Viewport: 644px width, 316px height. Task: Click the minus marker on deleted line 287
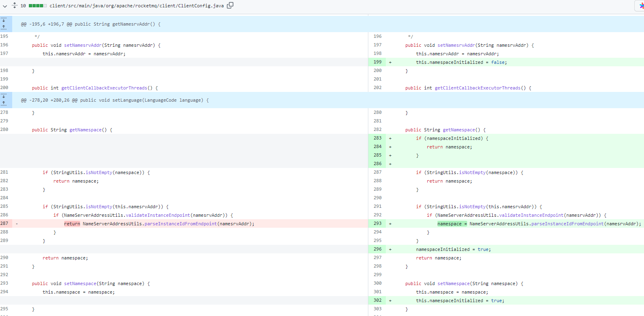click(17, 224)
